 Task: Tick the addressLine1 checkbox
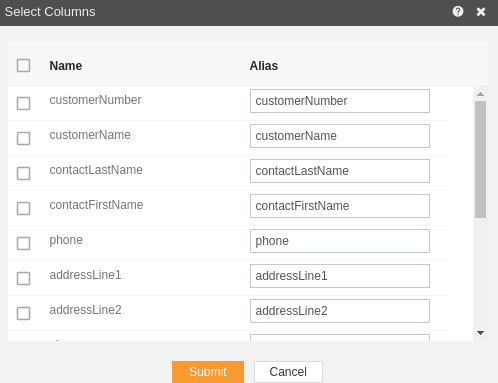23,278
